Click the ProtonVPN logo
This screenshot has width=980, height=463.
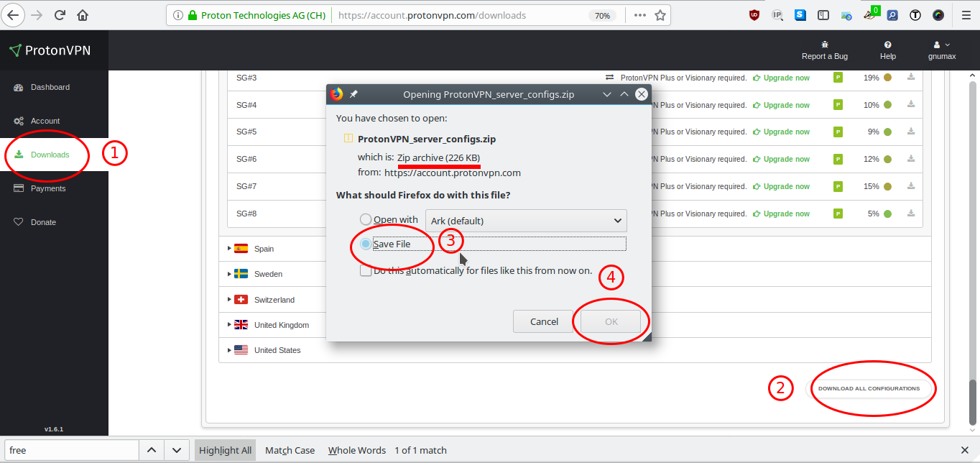click(x=50, y=50)
